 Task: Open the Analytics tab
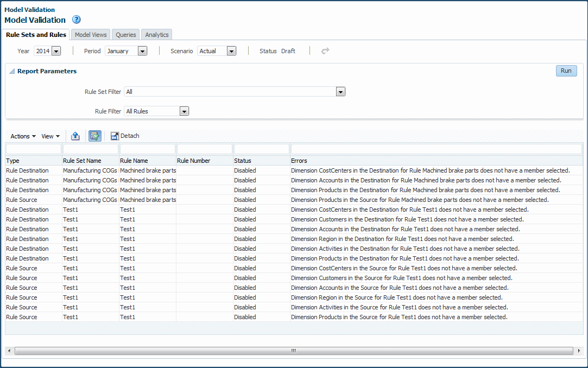point(157,35)
